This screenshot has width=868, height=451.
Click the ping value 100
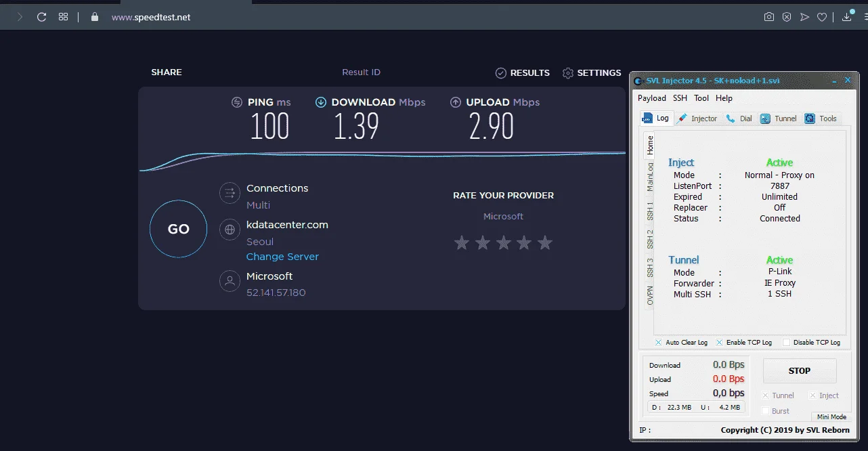269,127
